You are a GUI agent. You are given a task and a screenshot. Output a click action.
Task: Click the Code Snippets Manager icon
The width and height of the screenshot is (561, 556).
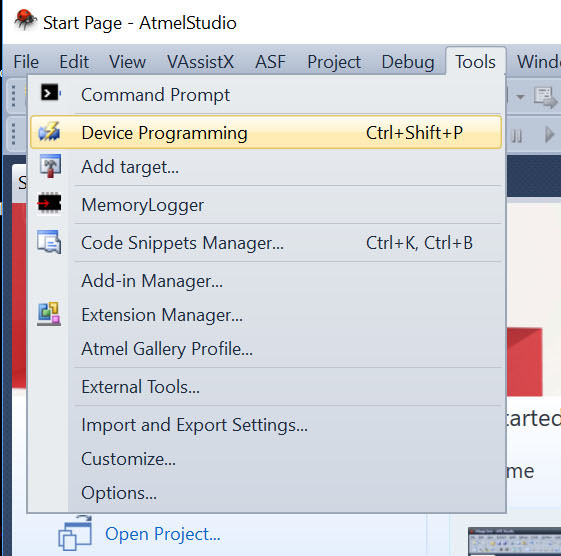tap(49, 242)
